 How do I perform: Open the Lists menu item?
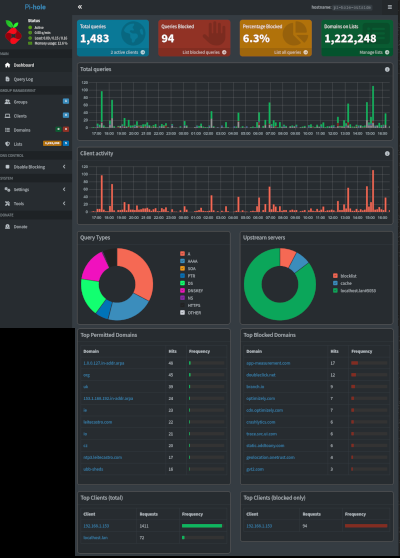(x=36, y=144)
